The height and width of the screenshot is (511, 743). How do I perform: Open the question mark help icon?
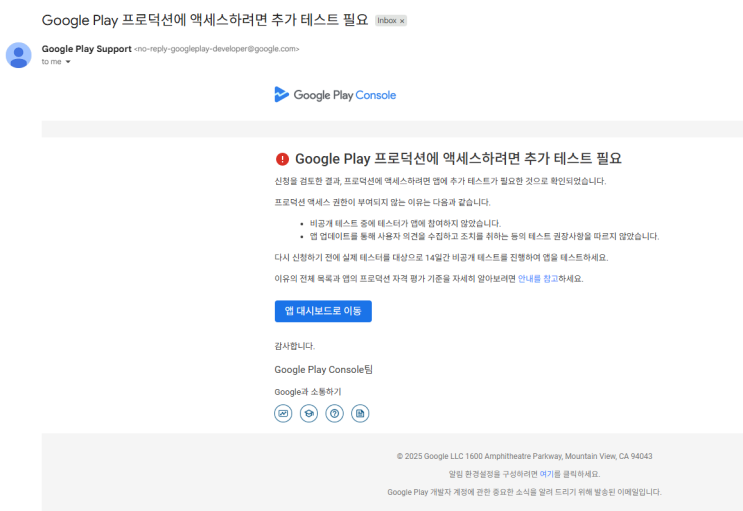(x=335, y=413)
